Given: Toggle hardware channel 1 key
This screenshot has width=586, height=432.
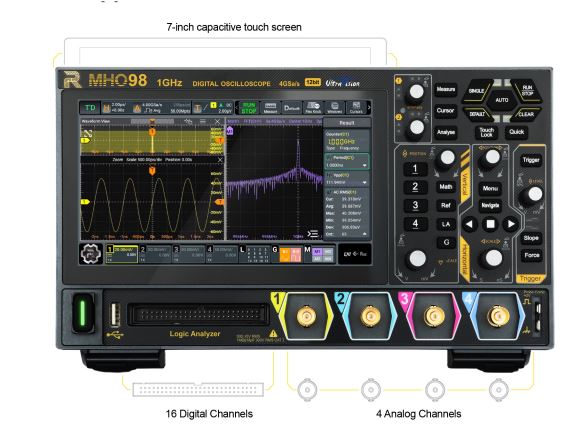Looking at the screenshot, I should tap(415, 169).
